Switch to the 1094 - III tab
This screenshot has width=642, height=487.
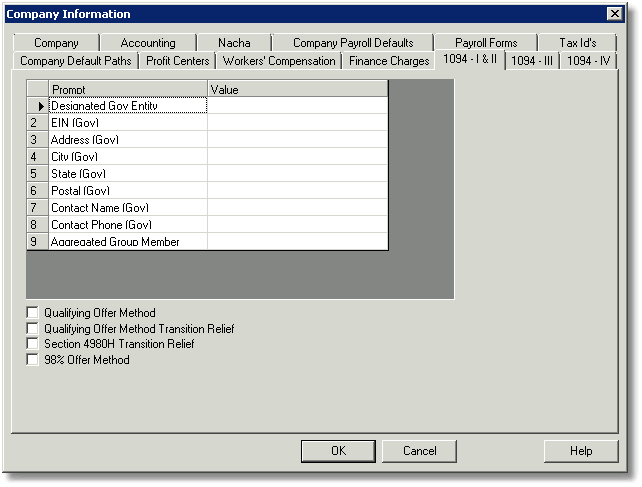(x=532, y=61)
